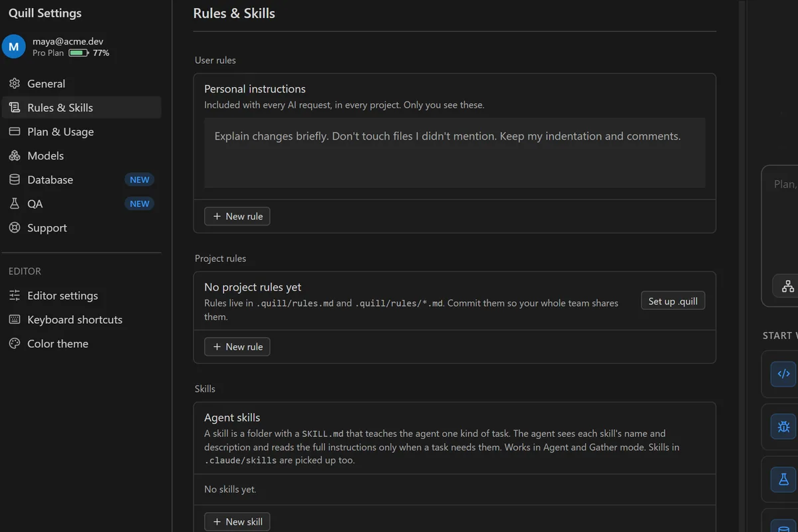Click the Rules & Skills page title
798x532 pixels.
click(x=234, y=13)
